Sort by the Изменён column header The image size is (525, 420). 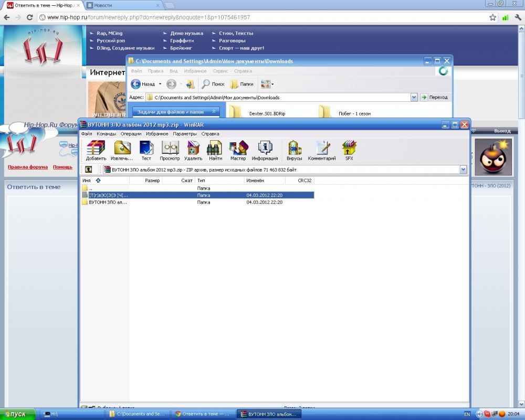pyautogui.click(x=265, y=181)
